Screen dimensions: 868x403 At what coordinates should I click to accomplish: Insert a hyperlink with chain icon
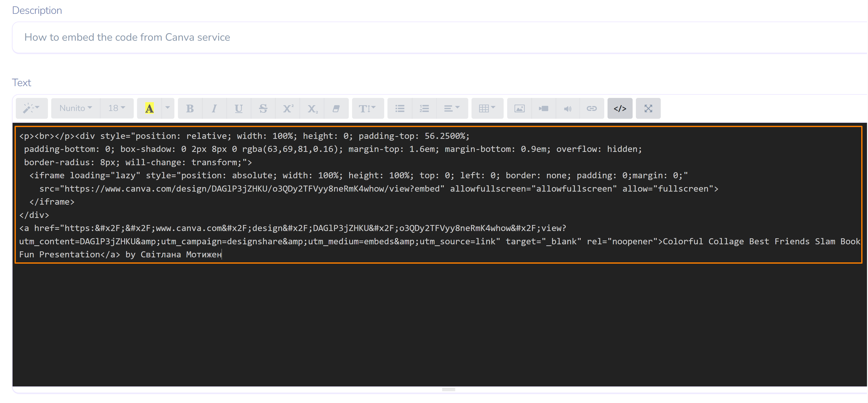[592, 108]
